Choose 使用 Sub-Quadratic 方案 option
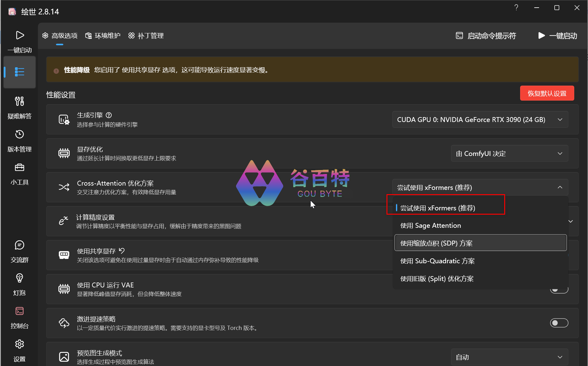588x366 pixels. (x=437, y=261)
